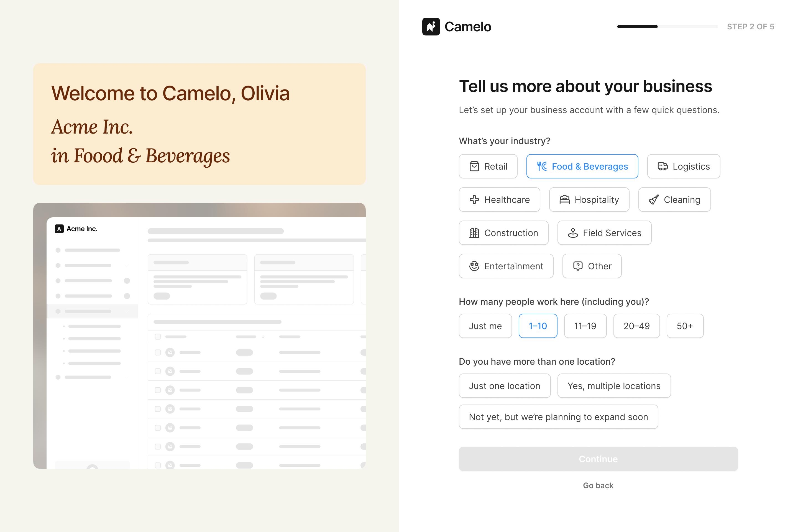The image size is (798, 532).
Task: Choose the 50+ people option
Action: click(685, 326)
